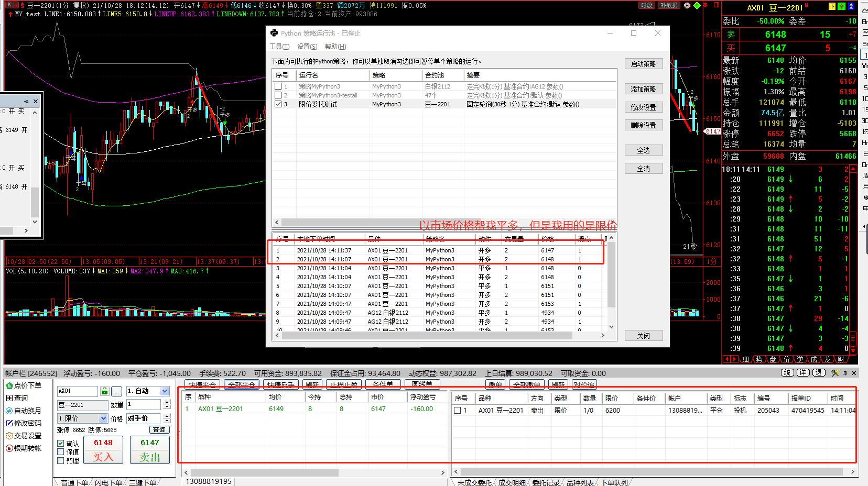Toggle the 确认 checkbox
Screen dimensions: 868x486
tap(61, 444)
